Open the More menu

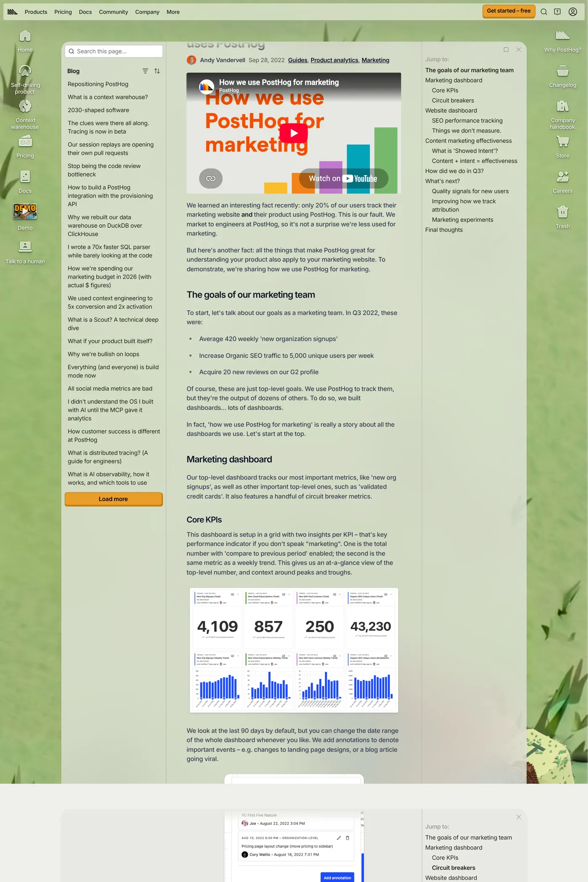(x=173, y=12)
